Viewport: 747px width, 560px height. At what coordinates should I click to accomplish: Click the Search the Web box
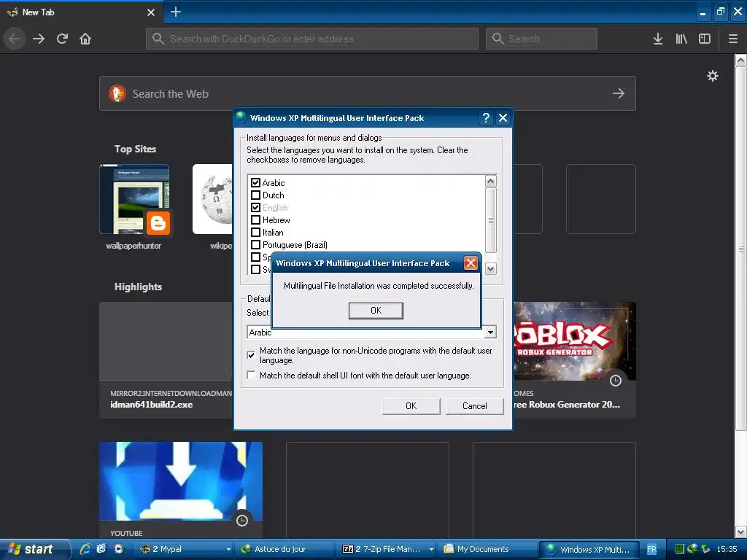[x=368, y=93]
